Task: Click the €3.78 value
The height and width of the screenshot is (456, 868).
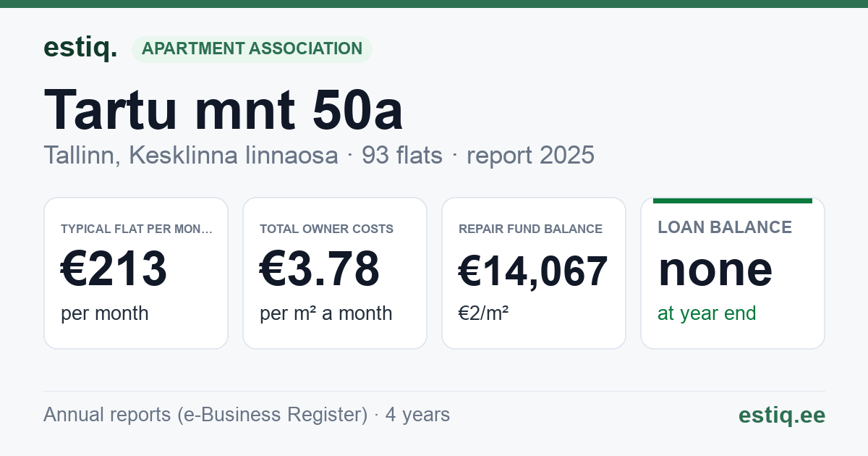Action: click(x=320, y=269)
